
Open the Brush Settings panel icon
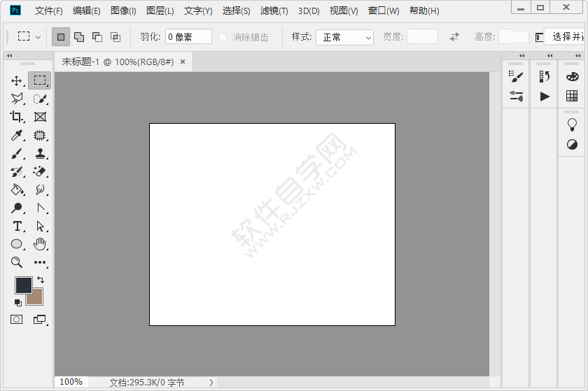click(516, 76)
